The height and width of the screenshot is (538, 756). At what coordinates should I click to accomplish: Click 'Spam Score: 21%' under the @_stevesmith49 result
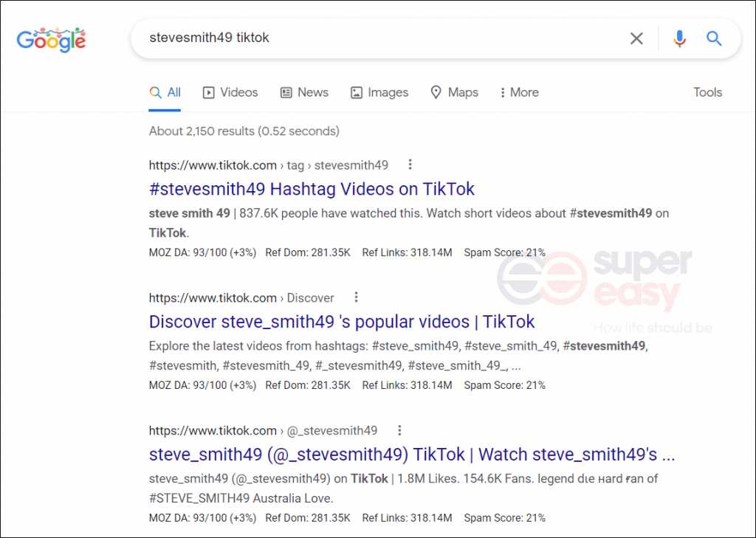point(505,518)
